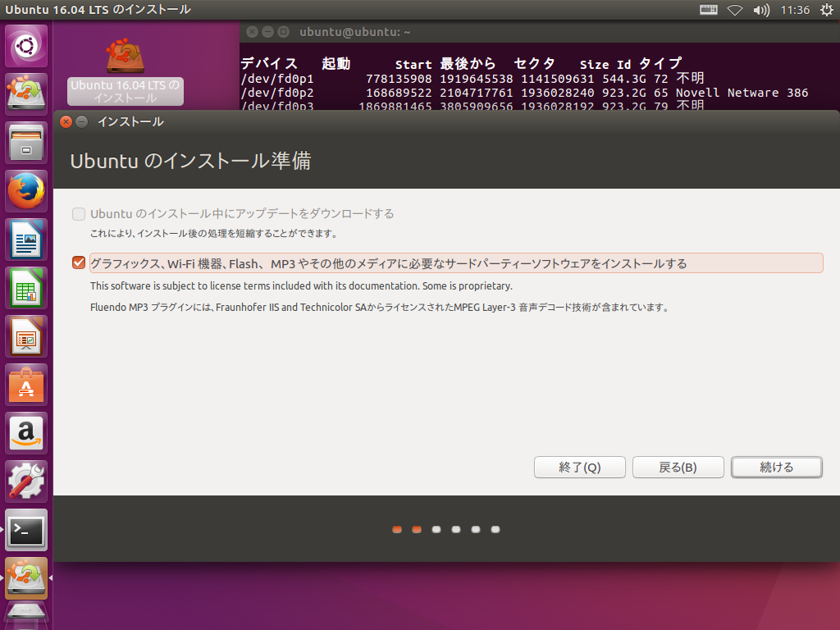This screenshot has height=630, width=840.
Task: Uncheck third-party software install checkbox
Action: click(x=79, y=262)
